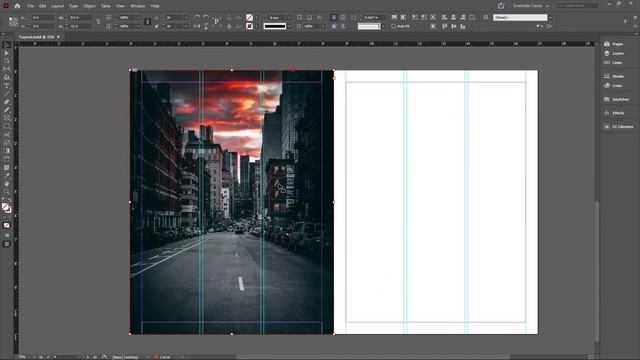This screenshot has height=360, width=640.
Task: Click the Flip Horizontal icon
Action: 197,26
